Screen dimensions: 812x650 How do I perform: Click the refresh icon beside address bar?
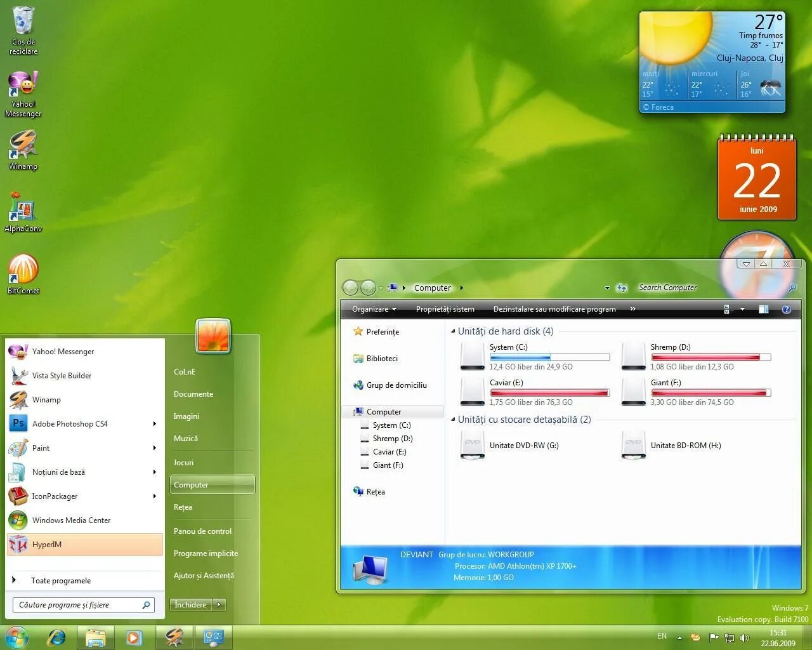pos(622,288)
